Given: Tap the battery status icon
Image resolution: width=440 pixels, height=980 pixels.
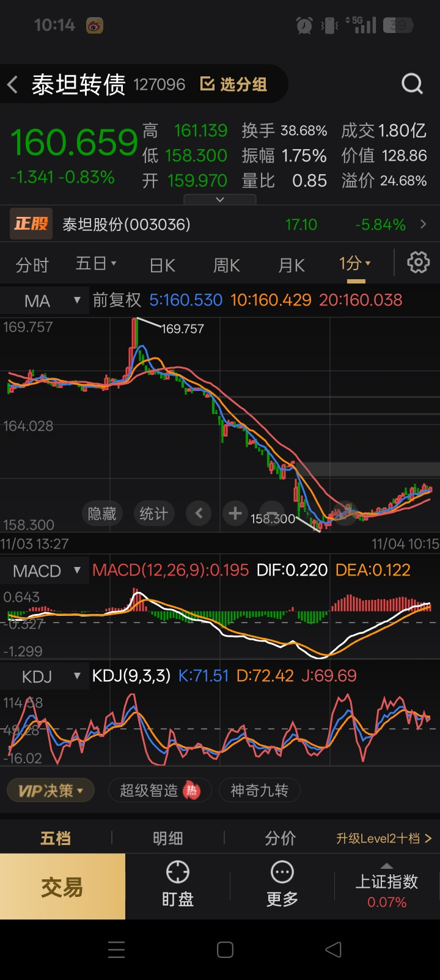Looking at the screenshot, I should click(x=398, y=25).
